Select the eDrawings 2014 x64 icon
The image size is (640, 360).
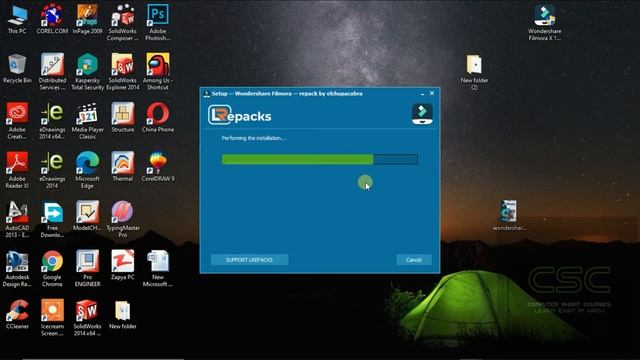pyautogui.click(x=52, y=120)
